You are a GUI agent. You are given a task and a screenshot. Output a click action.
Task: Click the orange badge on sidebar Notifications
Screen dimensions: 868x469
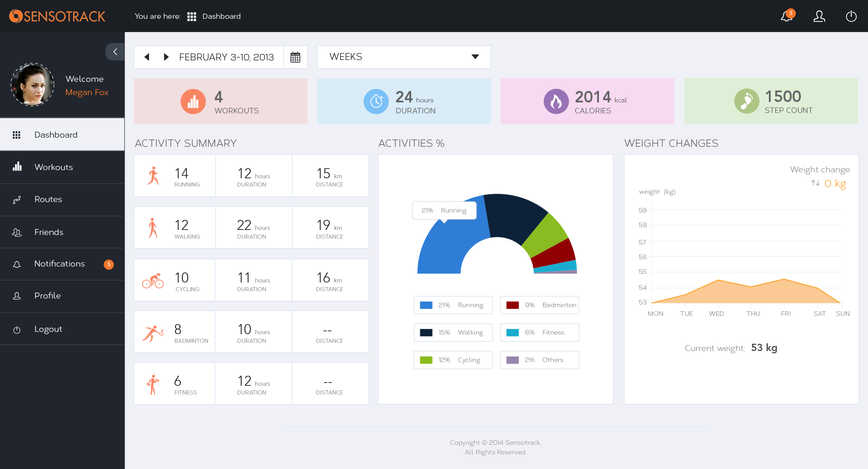point(109,264)
